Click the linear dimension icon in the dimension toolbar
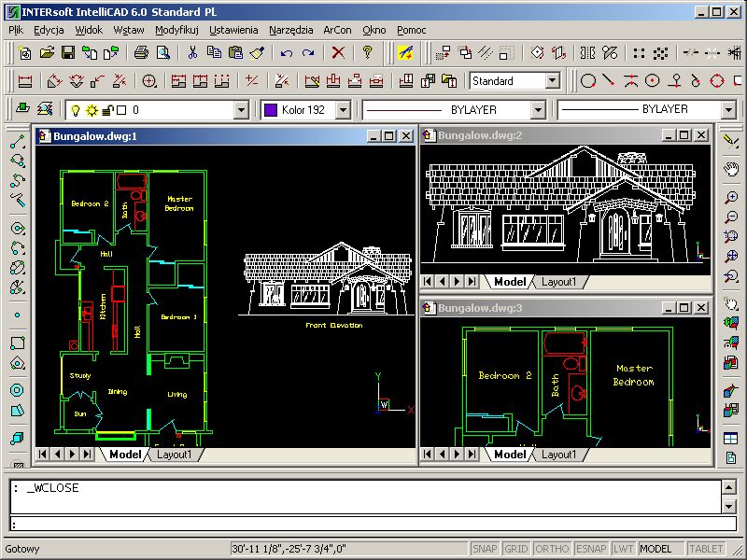This screenshot has width=747, height=560. (24, 81)
